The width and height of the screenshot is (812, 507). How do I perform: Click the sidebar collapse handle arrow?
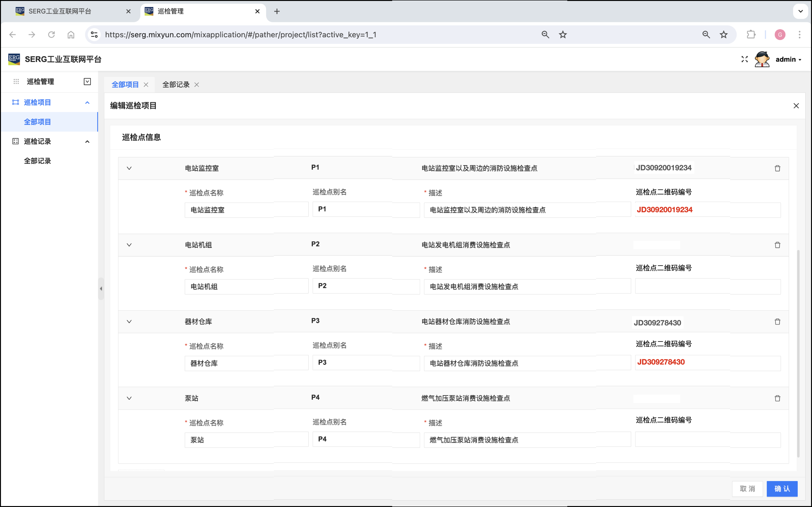[101, 288]
